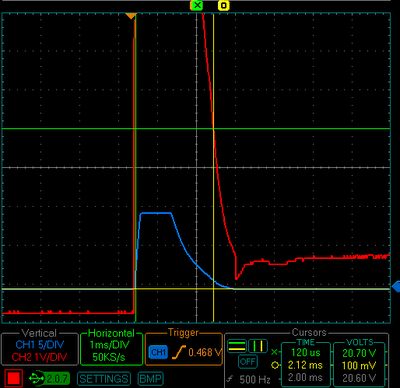Click the Vertical panel heading
The width and height of the screenshot is (400, 388).
(x=39, y=333)
